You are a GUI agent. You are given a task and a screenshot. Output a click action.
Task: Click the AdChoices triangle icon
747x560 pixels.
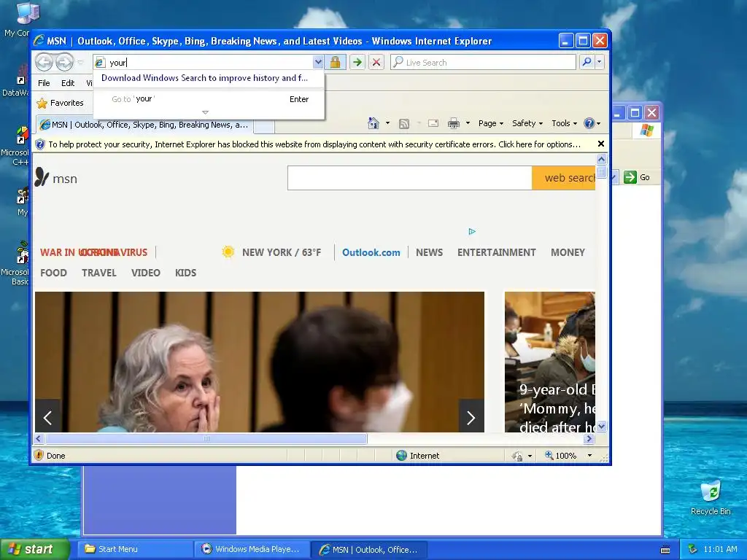point(472,231)
